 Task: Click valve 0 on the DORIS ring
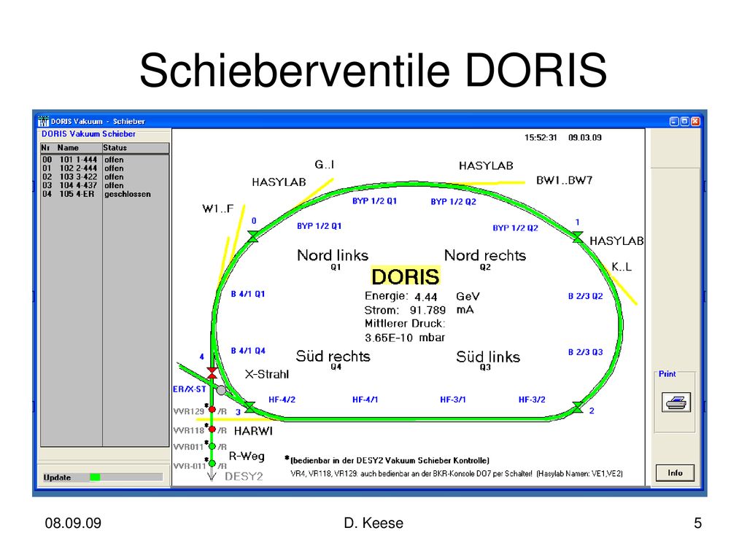(253, 236)
